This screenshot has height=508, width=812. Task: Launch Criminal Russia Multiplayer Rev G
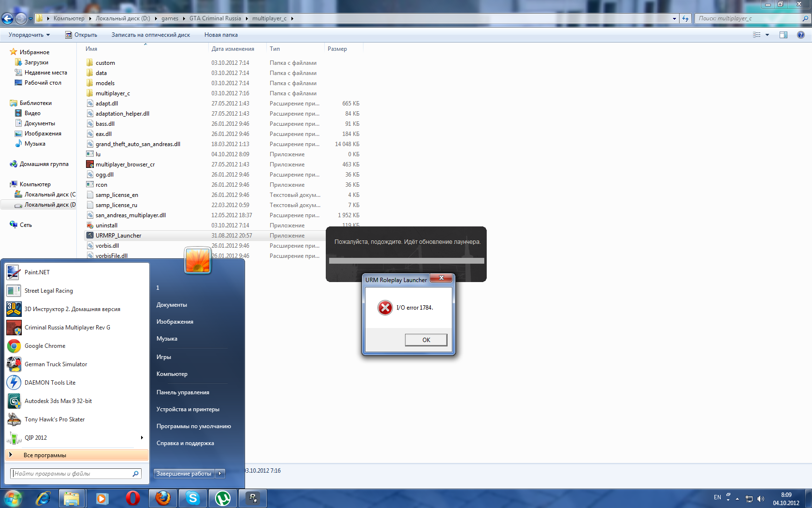[76, 328]
